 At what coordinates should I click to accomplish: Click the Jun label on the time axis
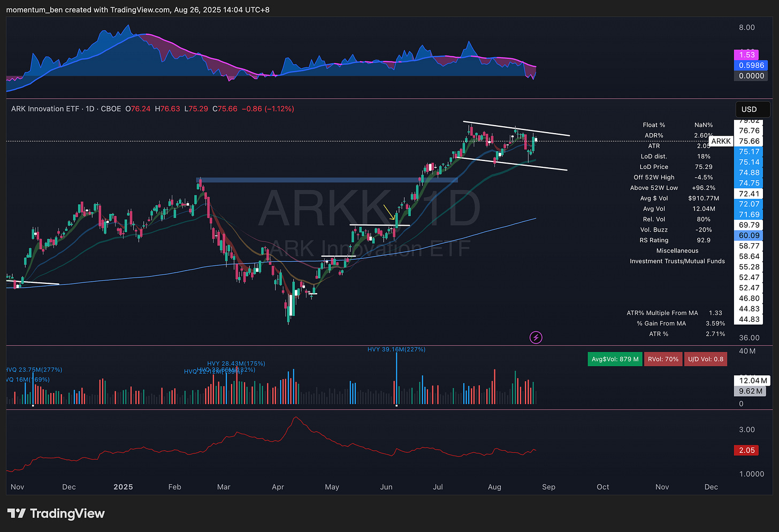[386, 487]
